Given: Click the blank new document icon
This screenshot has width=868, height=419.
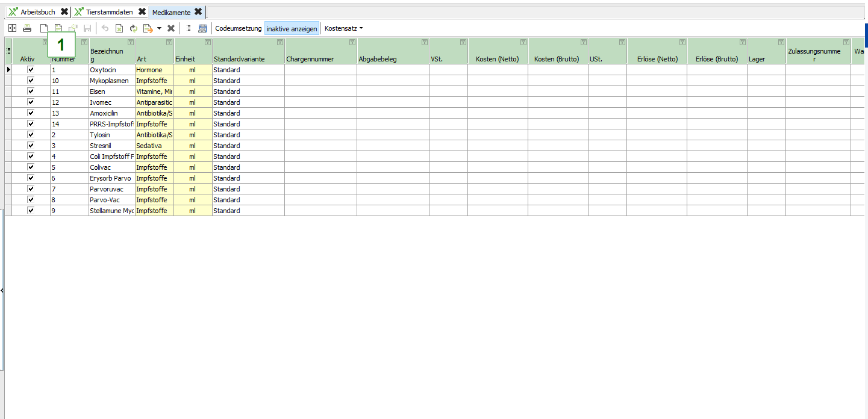Looking at the screenshot, I should [43, 28].
